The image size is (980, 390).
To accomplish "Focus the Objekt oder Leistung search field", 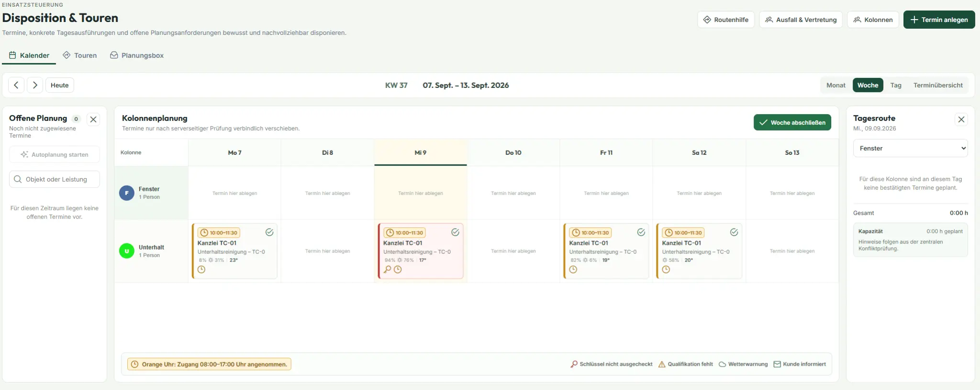I will pyautogui.click(x=55, y=179).
